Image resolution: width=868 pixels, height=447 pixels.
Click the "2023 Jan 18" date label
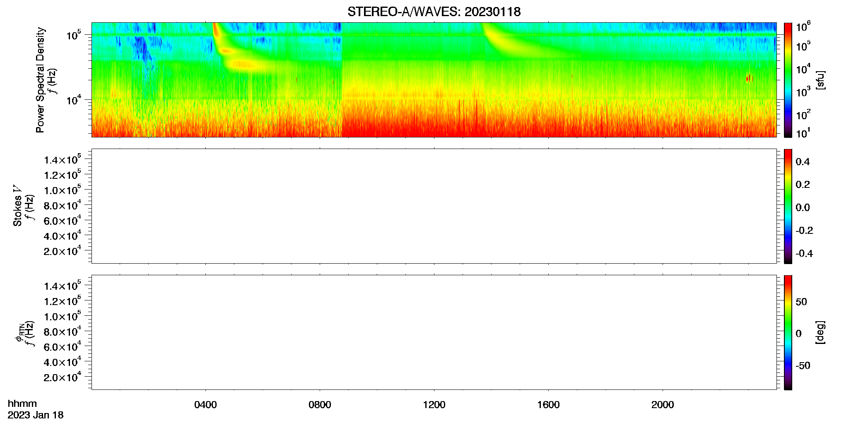36,415
